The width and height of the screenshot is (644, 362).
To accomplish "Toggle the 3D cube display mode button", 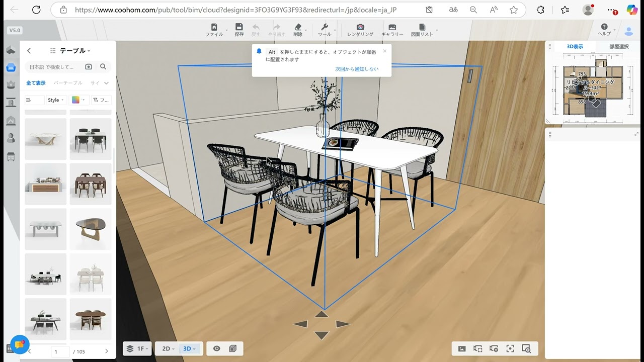I will (x=232, y=349).
